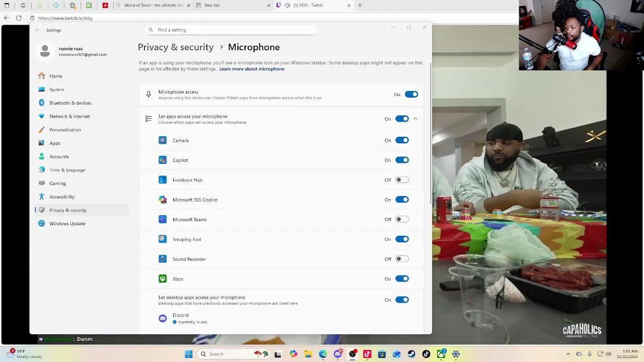644x362 pixels.
Task: Toggle Let desktop apps access your microphone
Action: tap(402, 300)
